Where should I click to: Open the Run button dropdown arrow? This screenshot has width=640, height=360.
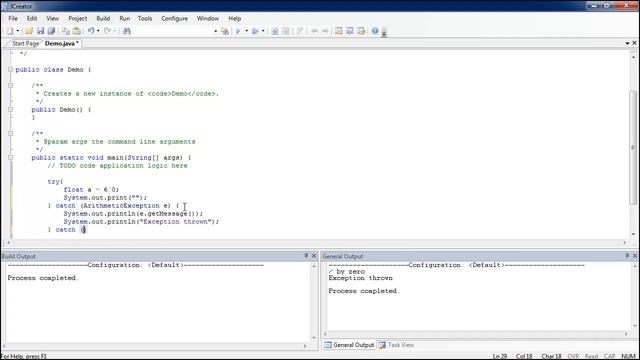[x=263, y=31]
